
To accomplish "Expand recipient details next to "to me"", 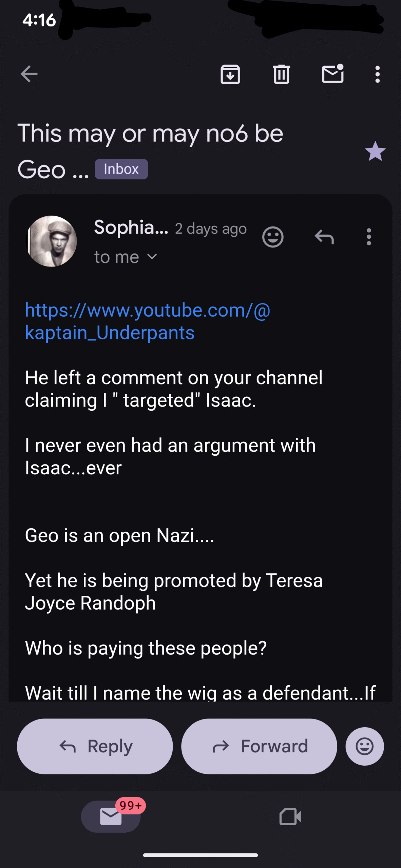I will (x=153, y=257).
